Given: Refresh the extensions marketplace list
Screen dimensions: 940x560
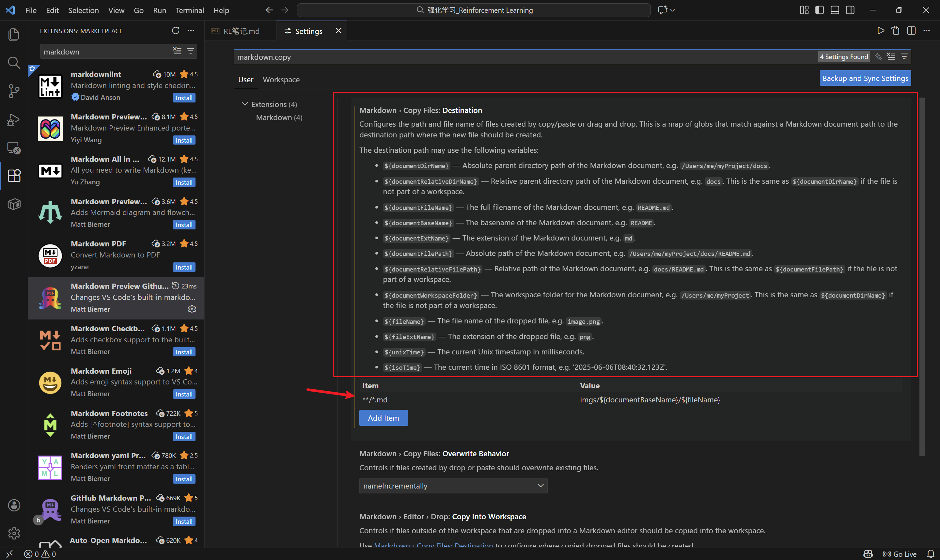Looking at the screenshot, I should click(176, 31).
